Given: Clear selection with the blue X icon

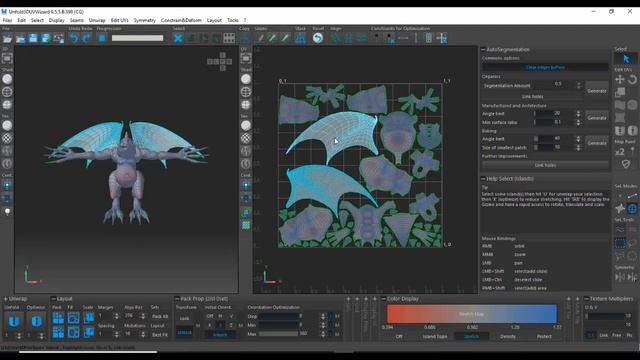Looking at the screenshot, I should [x=178, y=38].
